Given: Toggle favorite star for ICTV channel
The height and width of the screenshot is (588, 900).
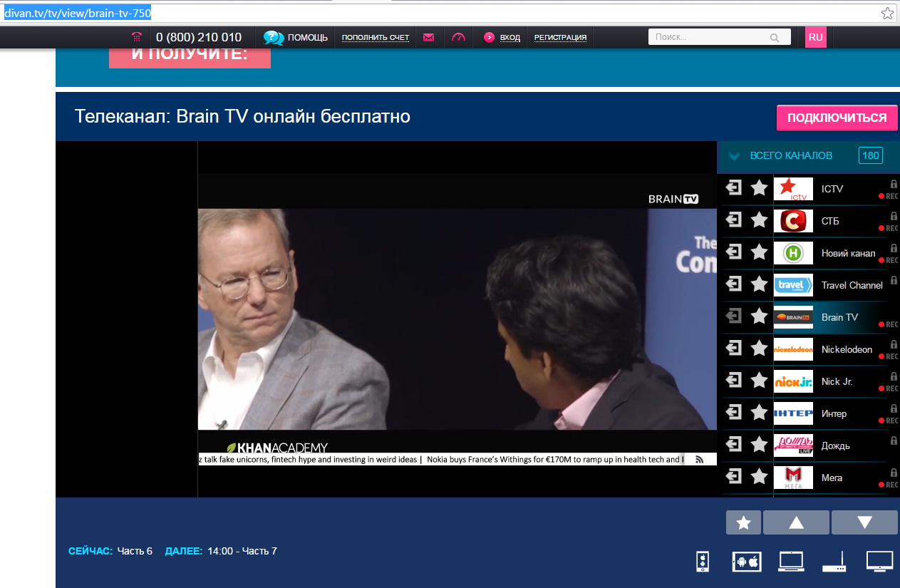Looking at the screenshot, I should [x=759, y=188].
